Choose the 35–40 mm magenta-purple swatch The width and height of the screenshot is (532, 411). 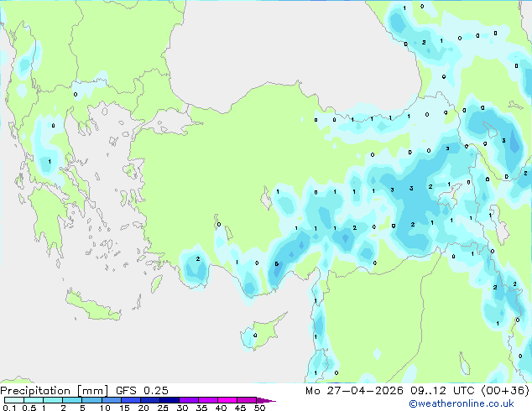[207, 400]
